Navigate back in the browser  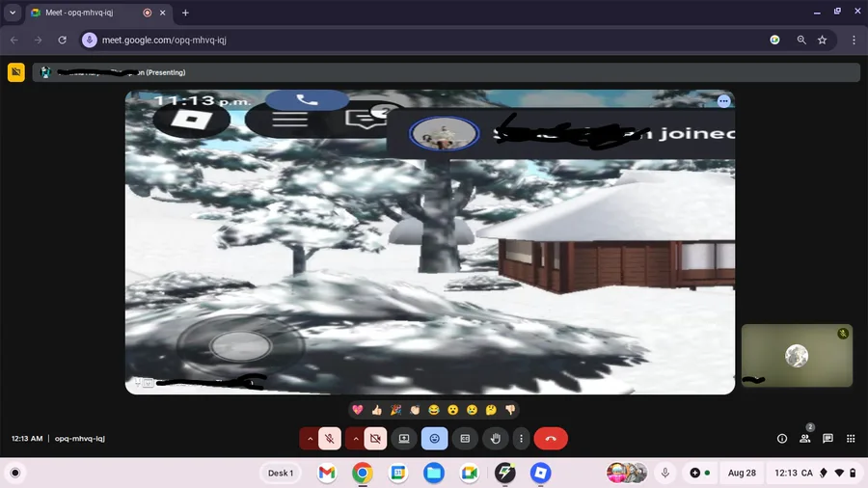pos(14,40)
